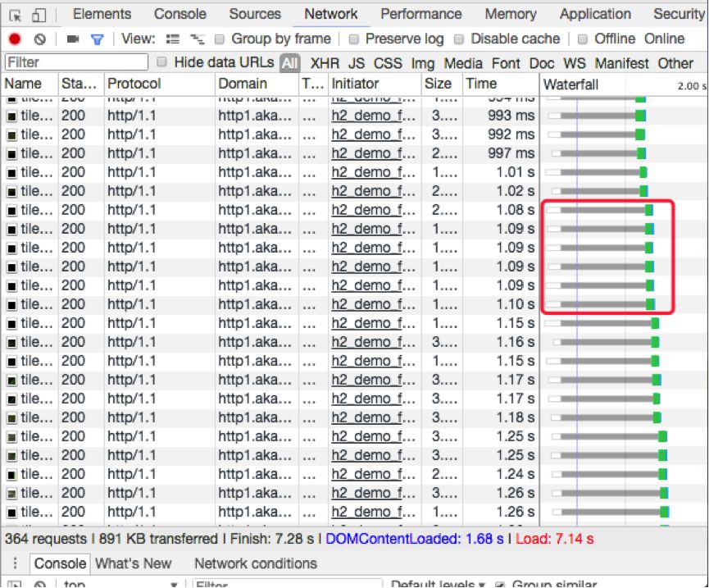This screenshot has width=709, height=588.
Task: Sort by the Time column header
Action: pyautogui.click(x=501, y=84)
